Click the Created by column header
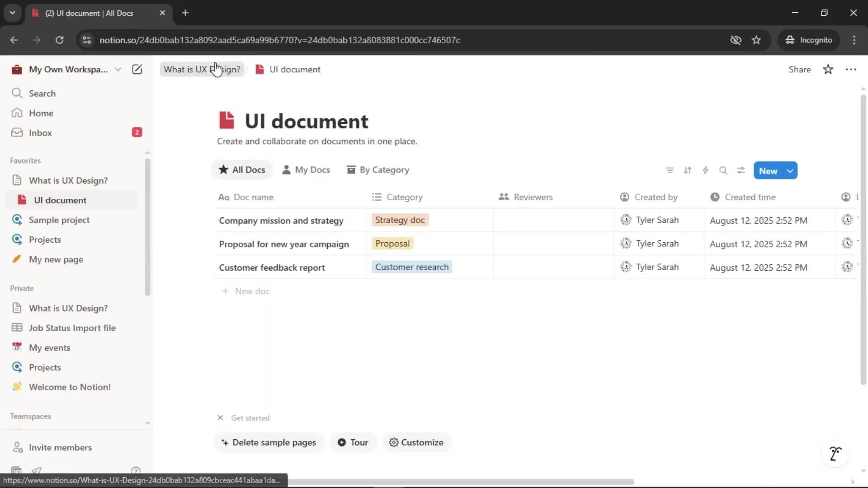This screenshot has width=868, height=488. [649, 197]
